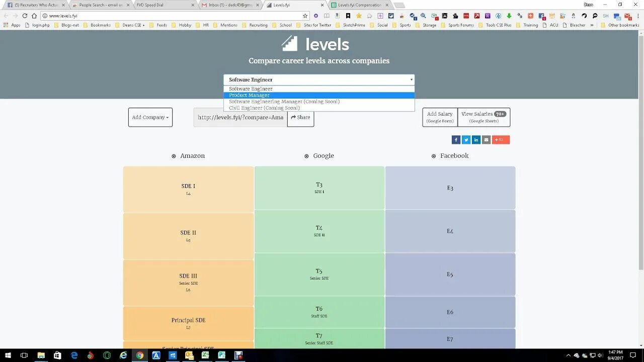Select Product Manager in the role list
644x362 pixels.
[x=319, y=95]
